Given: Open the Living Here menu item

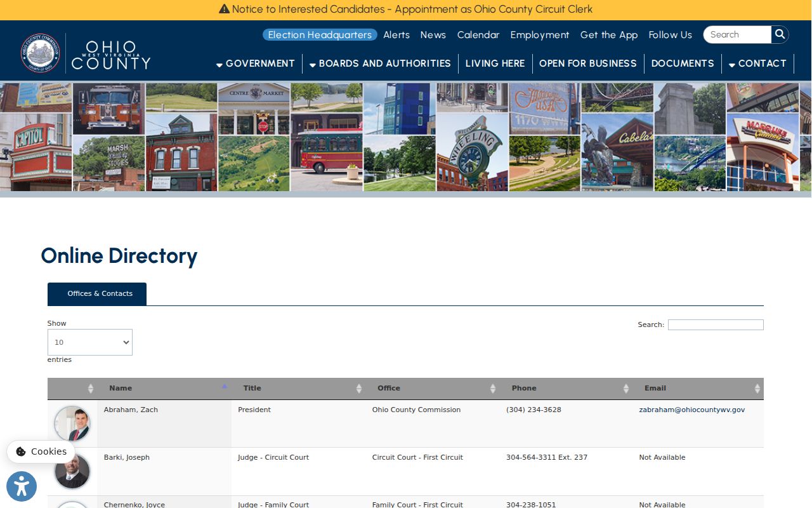Looking at the screenshot, I should (495, 63).
